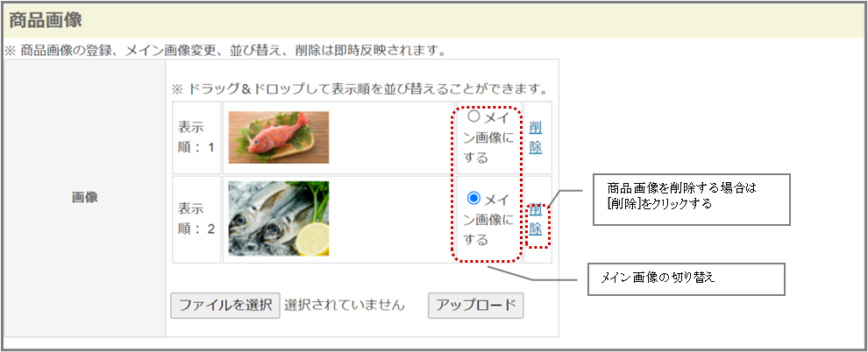This screenshot has height=352, width=868.
Task: Click the 表示順：2 cell
Action: (196, 219)
